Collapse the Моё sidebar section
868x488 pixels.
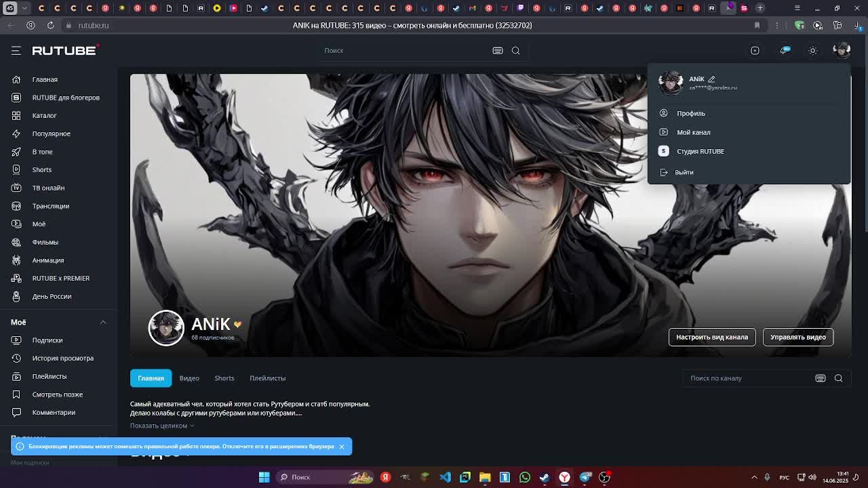[103, 322]
